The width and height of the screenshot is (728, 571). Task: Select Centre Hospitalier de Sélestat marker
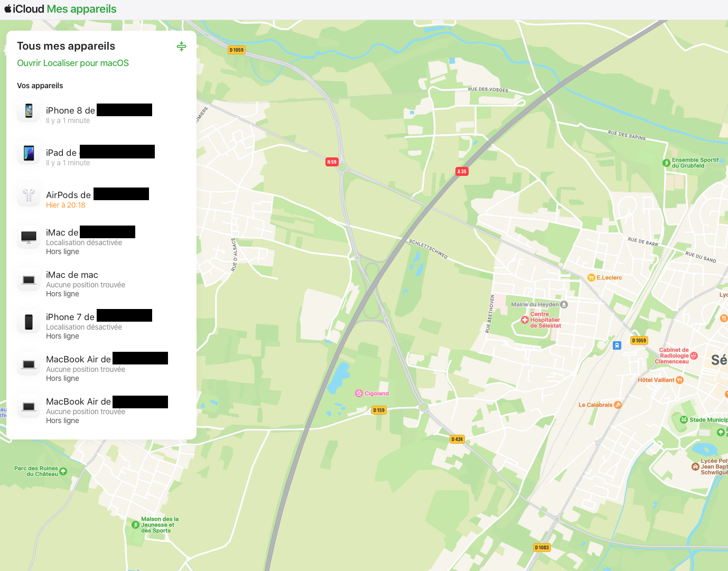point(525,320)
